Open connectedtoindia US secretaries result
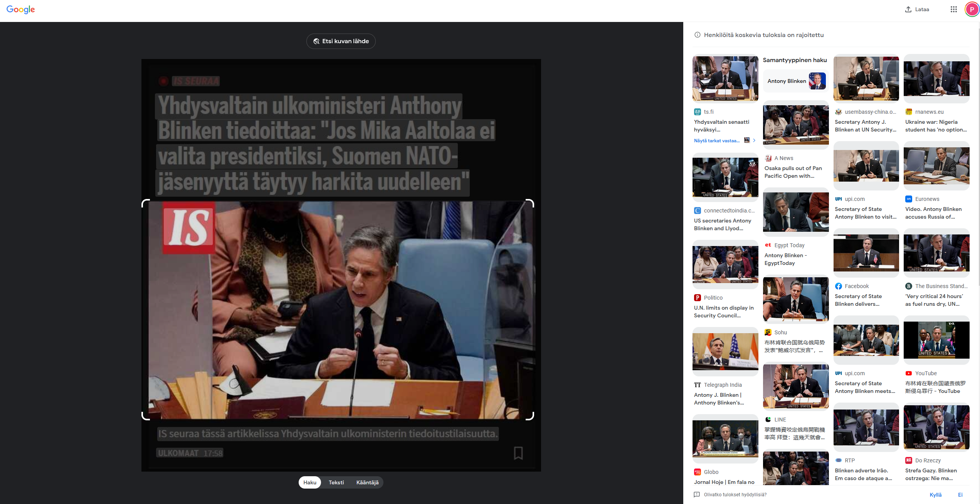Screen dimensions: 980x504 click(x=723, y=224)
